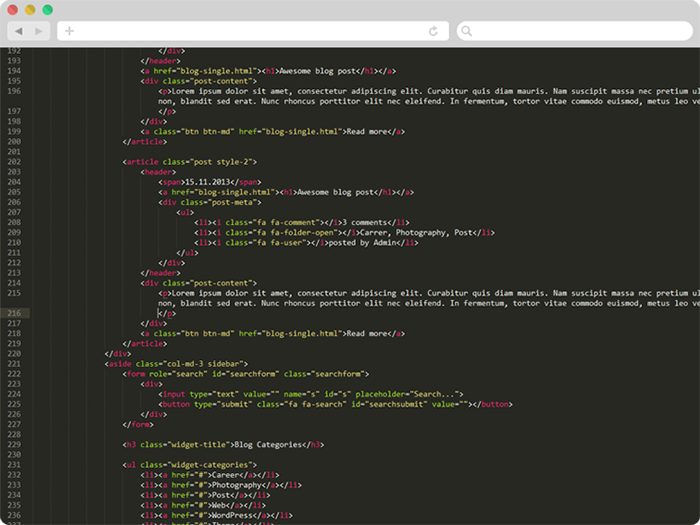
Task: Focus the address bar field
Action: (250, 31)
